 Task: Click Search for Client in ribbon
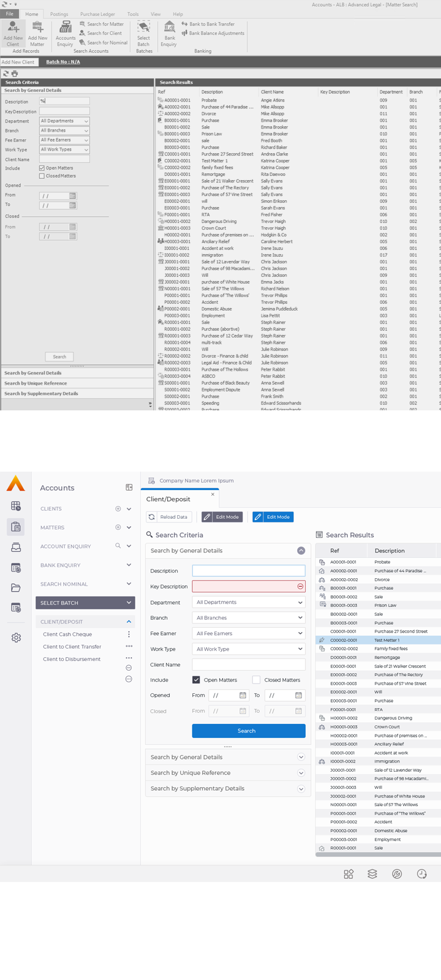point(100,33)
